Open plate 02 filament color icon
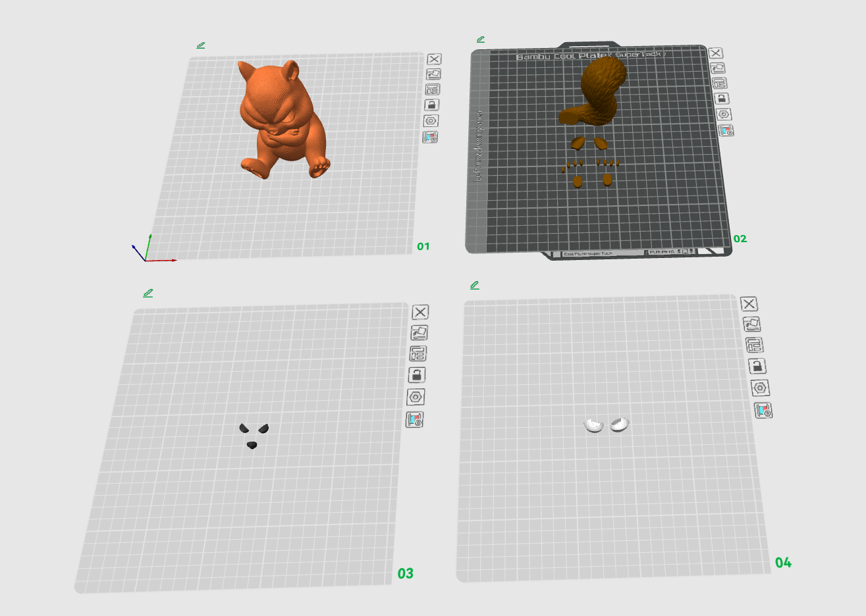Viewport: 866px width, 616px height. (x=726, y=130)
